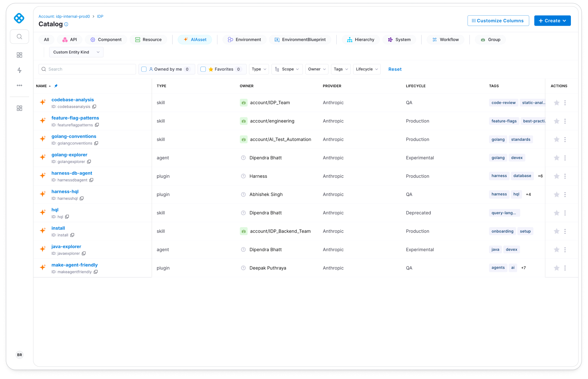The image size is (588, 379).
Task: Open the Scope filter dropdown
Action: (287, 69)
